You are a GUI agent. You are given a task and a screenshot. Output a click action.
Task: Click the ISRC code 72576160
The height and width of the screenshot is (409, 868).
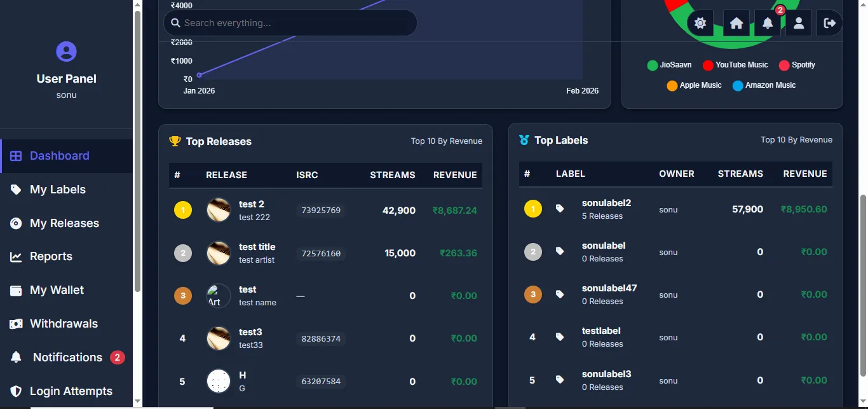(x=321, y=253)
